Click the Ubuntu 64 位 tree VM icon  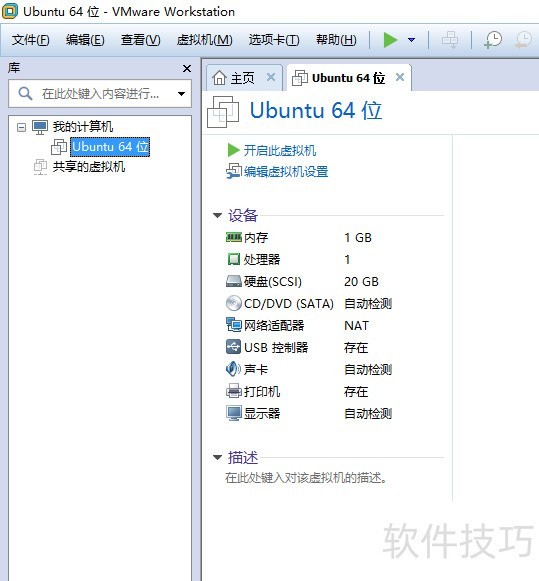[x=59, y=147]
